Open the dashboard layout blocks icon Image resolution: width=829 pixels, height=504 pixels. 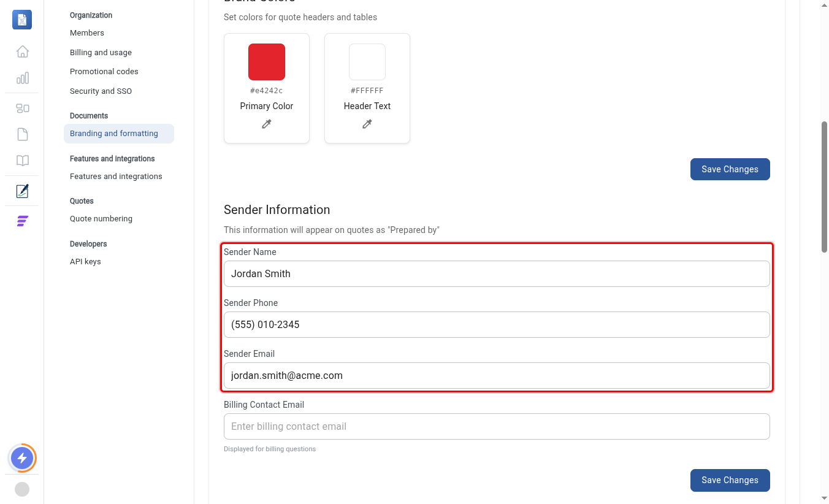22,109
